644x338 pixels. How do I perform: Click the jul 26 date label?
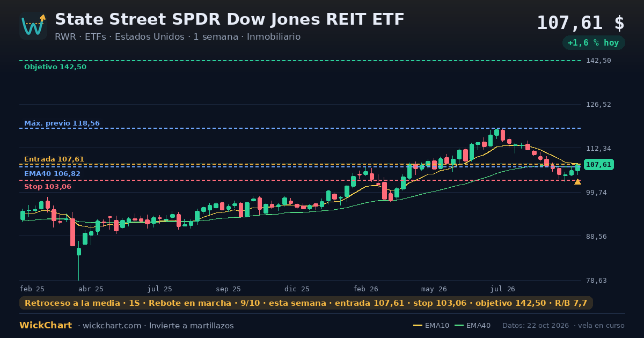(x=503, y=289)
